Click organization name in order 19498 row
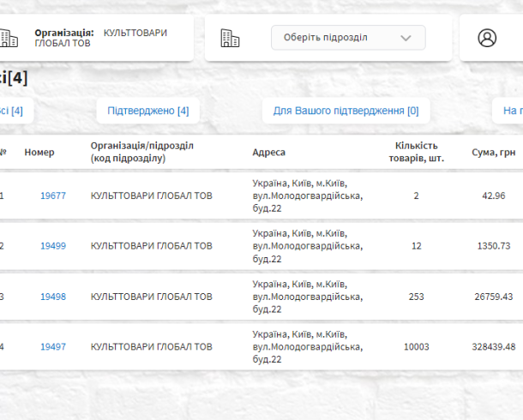 pyautogui.click(x=152, y=297)
